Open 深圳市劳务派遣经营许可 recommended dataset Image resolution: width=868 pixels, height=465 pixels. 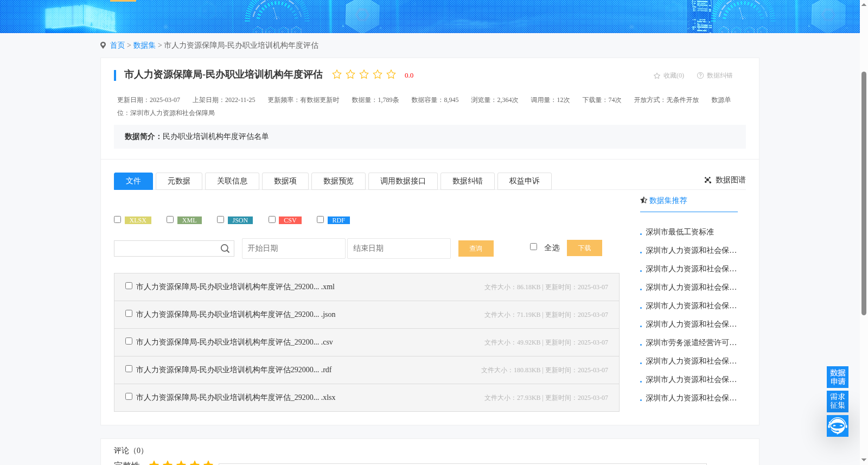point(691,343)
